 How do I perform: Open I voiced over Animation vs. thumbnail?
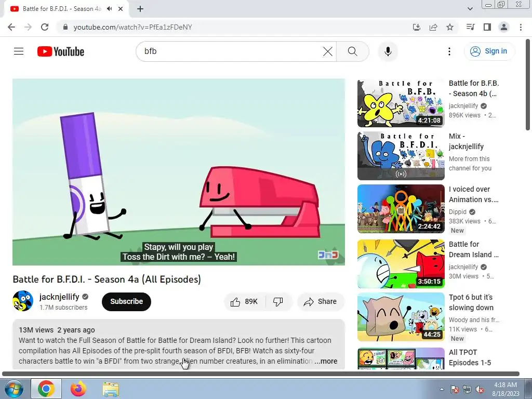401,209
